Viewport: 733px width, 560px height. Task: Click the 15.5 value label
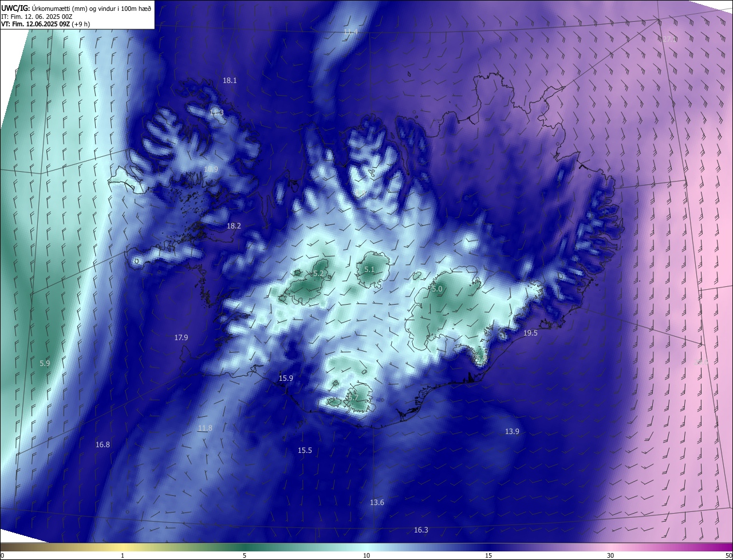305,451
